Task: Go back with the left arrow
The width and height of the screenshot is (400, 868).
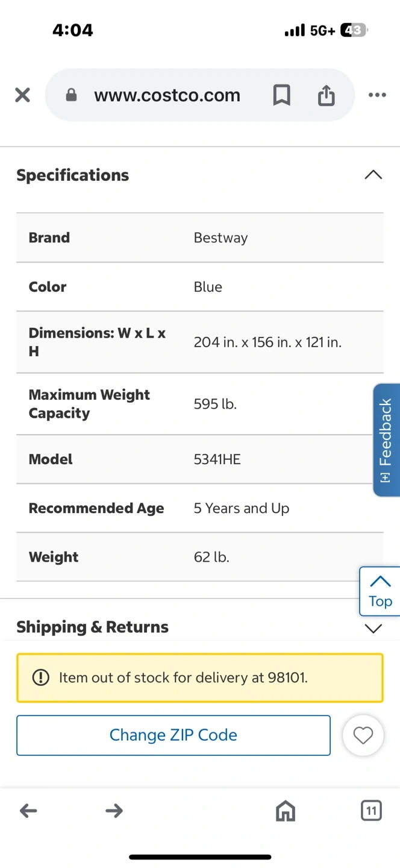Action: tap(28, 811)
